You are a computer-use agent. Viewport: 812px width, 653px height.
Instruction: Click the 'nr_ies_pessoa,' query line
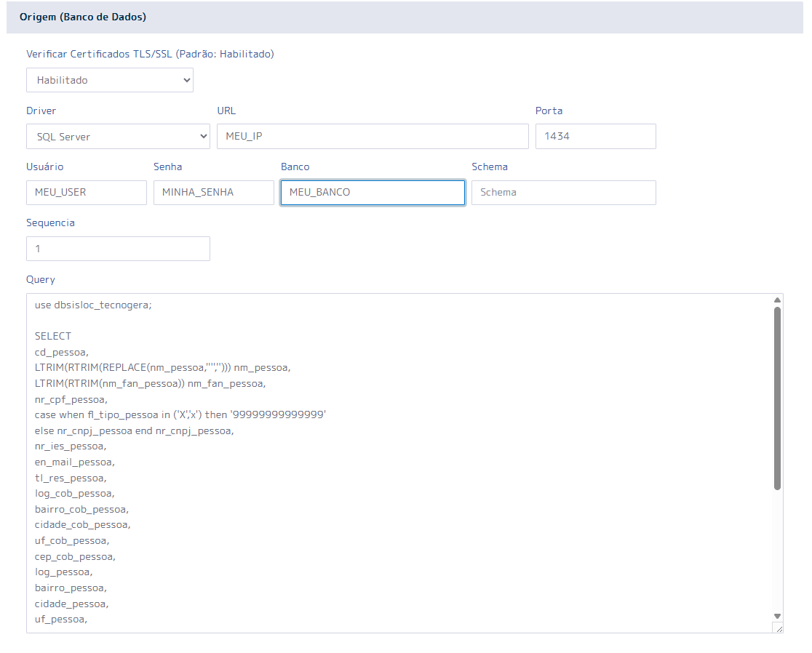71,446
